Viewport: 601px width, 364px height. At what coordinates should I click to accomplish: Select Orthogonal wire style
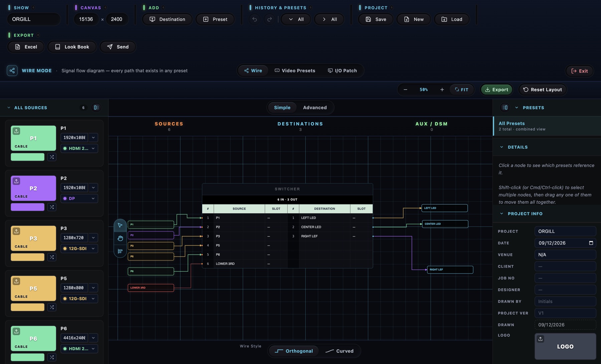[x=294, y=351]
